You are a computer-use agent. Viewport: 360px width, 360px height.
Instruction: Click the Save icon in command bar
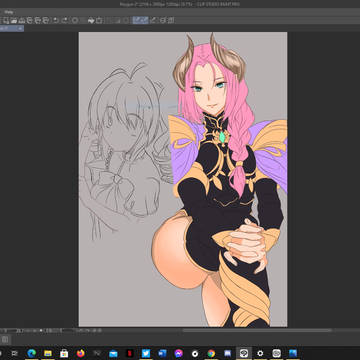(x=21, y=20)
